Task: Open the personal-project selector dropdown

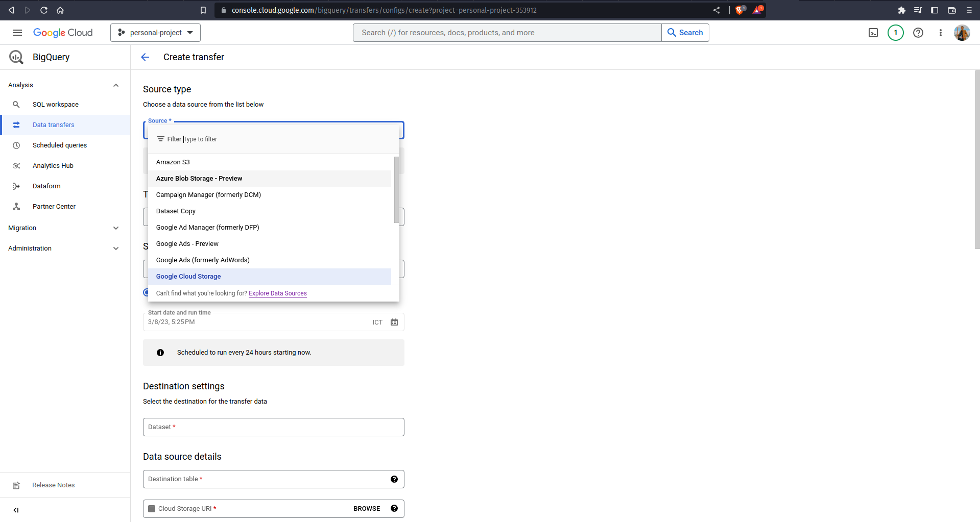Action: (155, 33)
